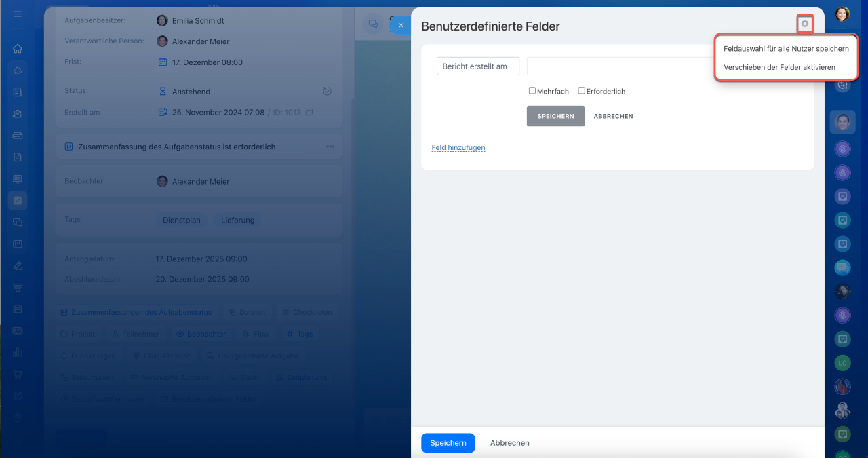This screenshot has width=868, height=458.
Task: Click the Teilnehmer chip in task form
Action: click(x=136, y=334)
